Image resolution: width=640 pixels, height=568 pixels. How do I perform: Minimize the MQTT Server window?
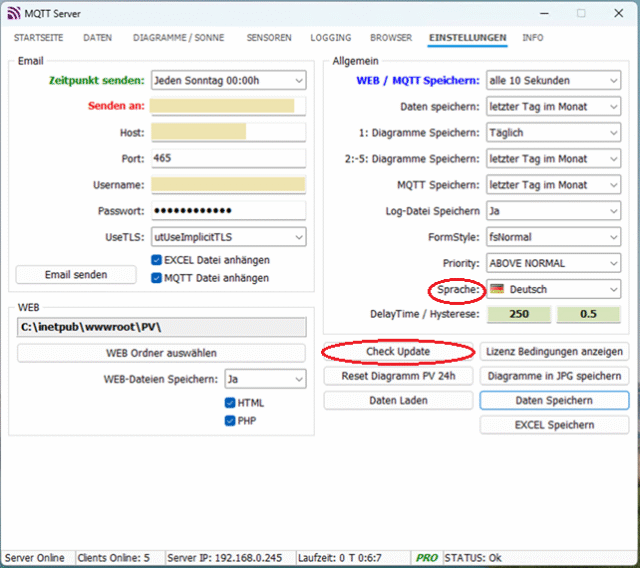[x=544, y=13]
